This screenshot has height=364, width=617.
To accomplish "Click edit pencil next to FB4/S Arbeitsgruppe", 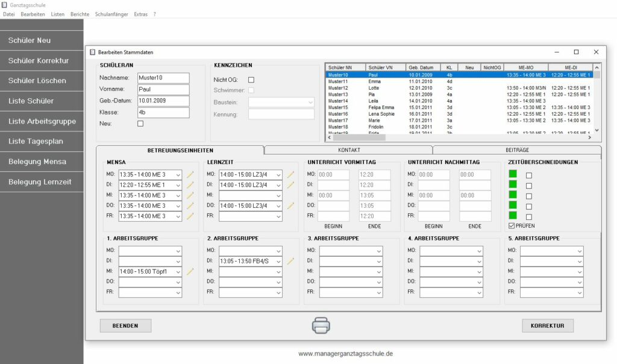I will (x=290, y=261).
